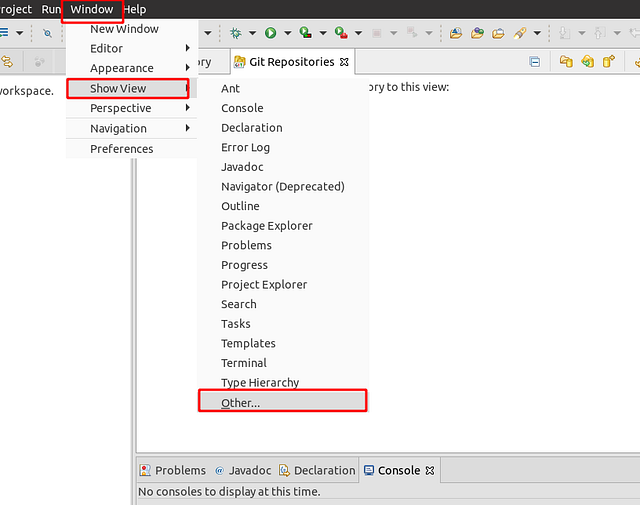
Task: Open the Help menu
Action: 135,9
